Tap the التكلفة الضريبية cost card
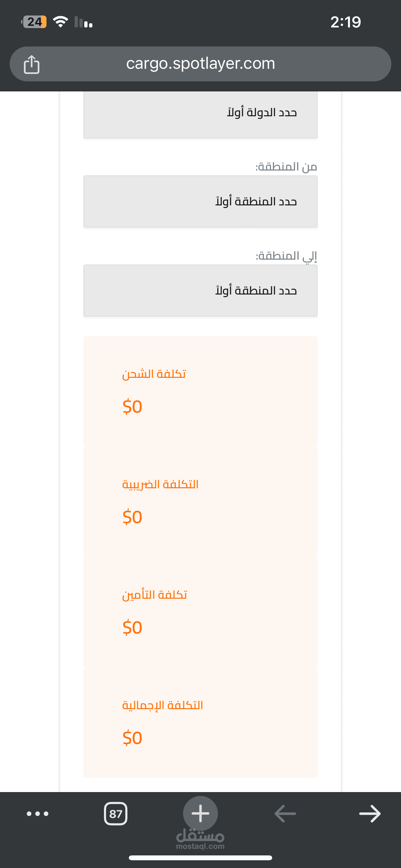 point(200,501)
